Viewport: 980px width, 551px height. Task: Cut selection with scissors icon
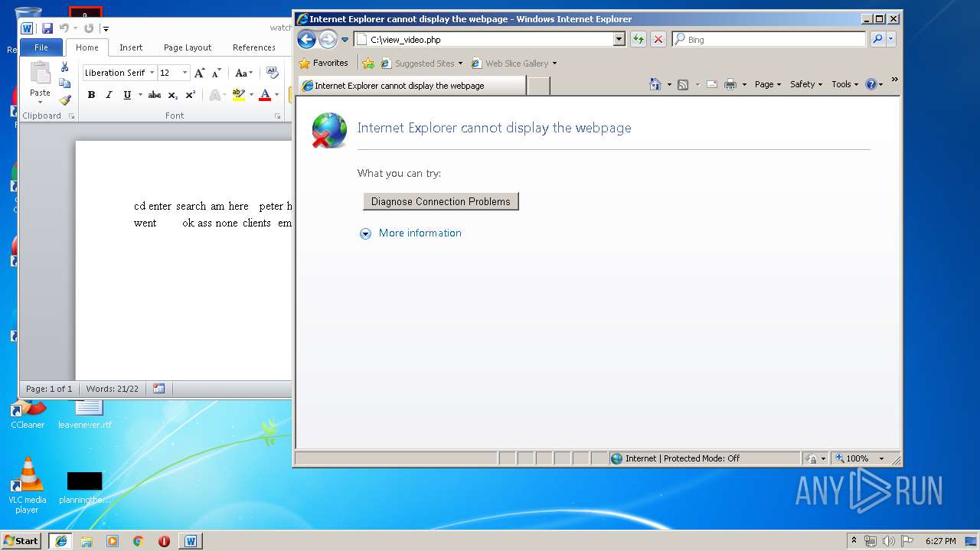pos(65,67)
